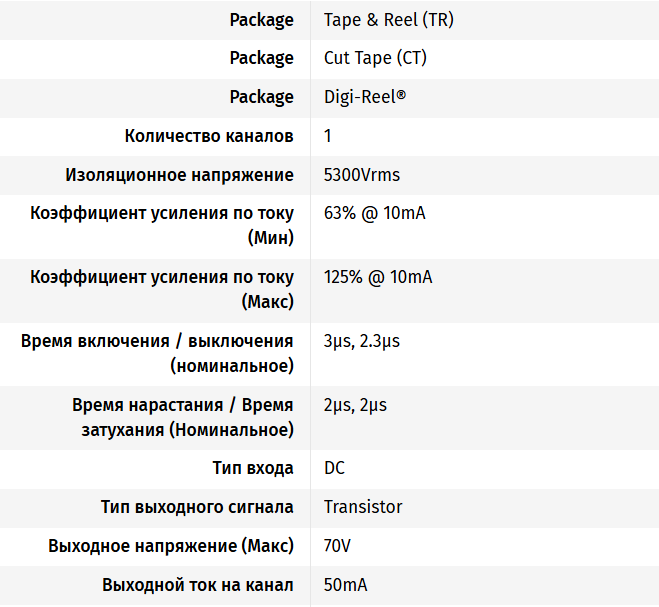Click the Тип входа label
The height and width of the screenshot is (607, 659).
pos(253,468)
